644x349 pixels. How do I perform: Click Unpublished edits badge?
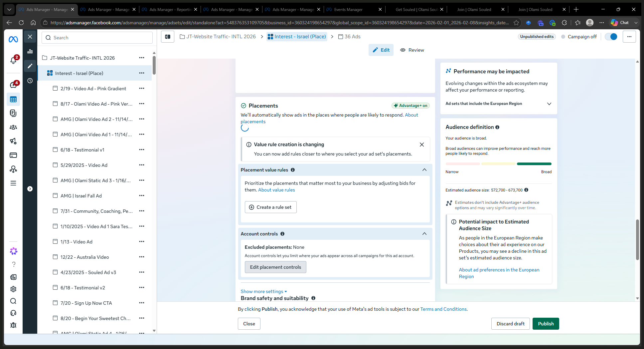pyautogui.click(x=537, y=37)
